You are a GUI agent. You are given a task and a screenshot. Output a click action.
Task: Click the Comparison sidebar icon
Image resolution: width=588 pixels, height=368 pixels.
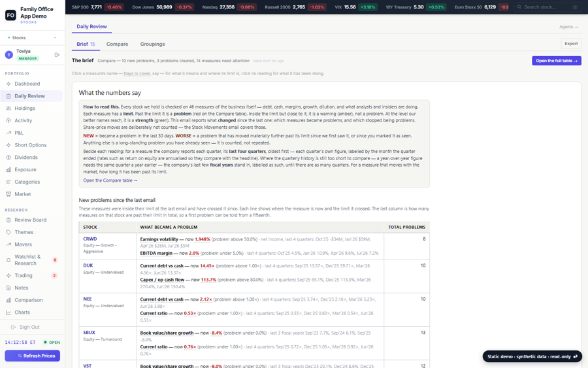[x=8, y=300]
